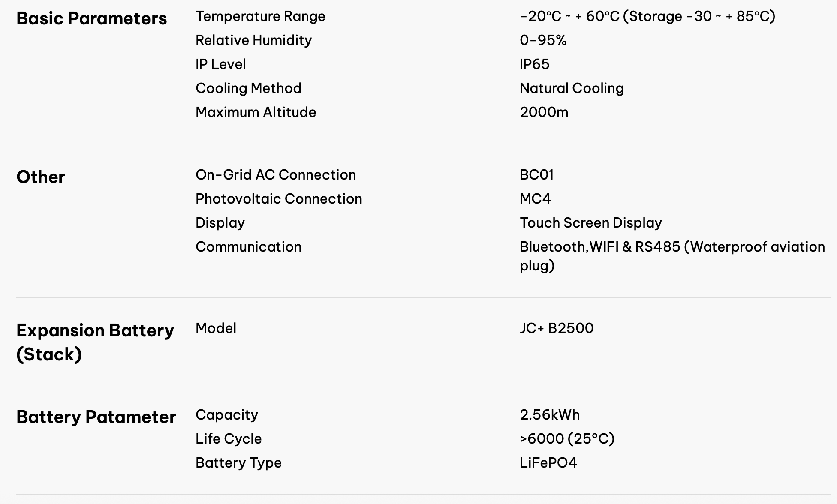Click the Natural Cooling value
Screen dimensions: 837x504
coord(572,88)
